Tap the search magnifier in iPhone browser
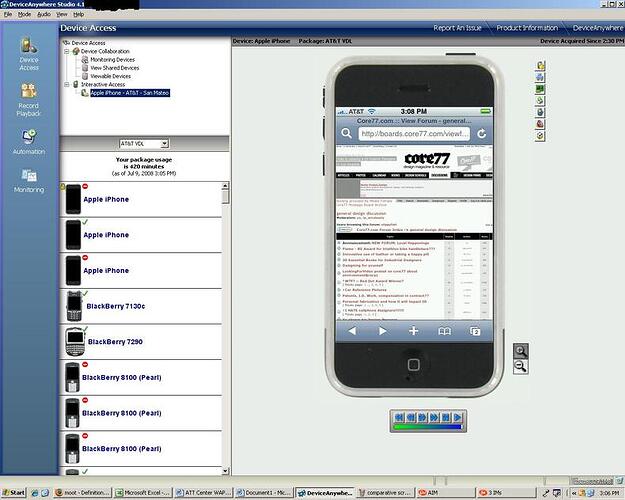The image size is (625, 500). (x=346, y=133)
